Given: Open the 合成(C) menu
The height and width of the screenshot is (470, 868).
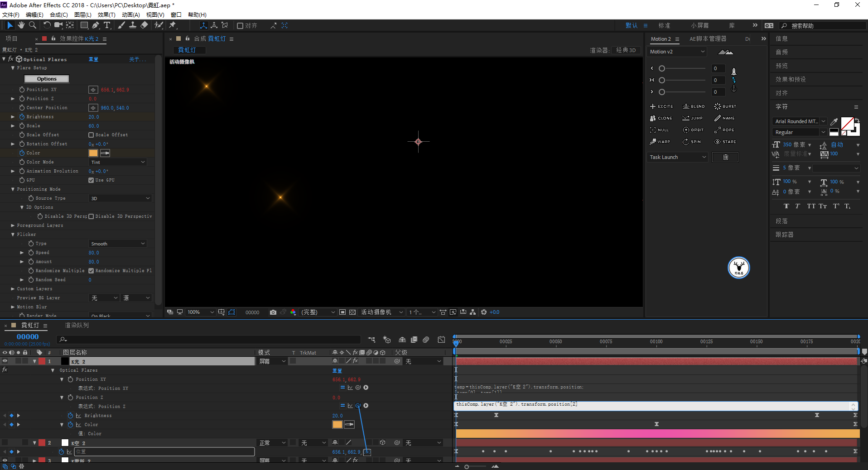Looking at the screenshot, I should click(x=59, y=15).
